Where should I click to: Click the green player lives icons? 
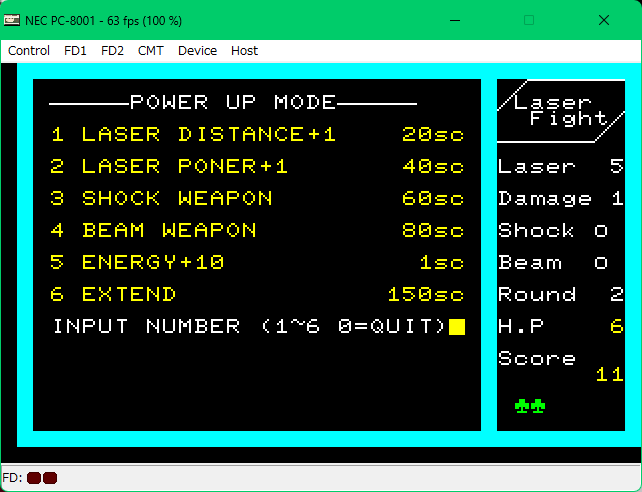tap(530, 406)
